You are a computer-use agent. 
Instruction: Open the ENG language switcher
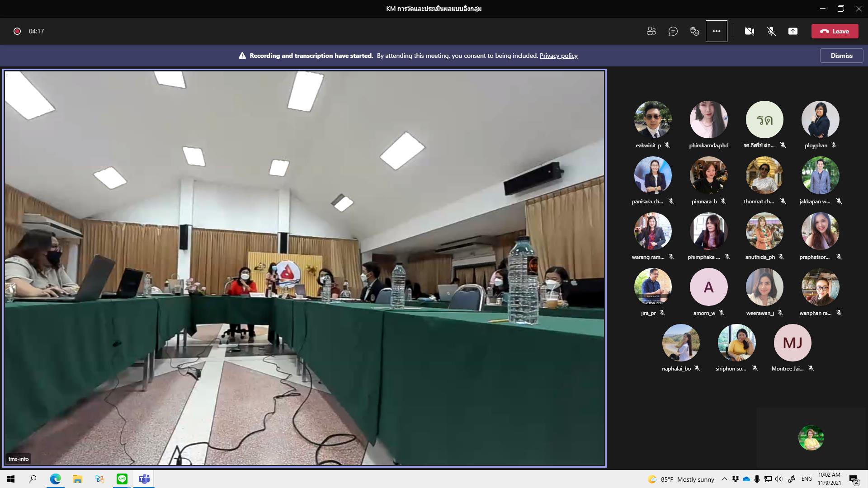(807, 479)
